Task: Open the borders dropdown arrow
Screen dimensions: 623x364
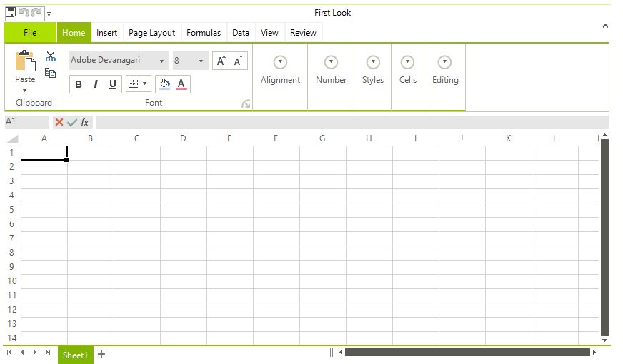Action: click(x=145, y=84)
